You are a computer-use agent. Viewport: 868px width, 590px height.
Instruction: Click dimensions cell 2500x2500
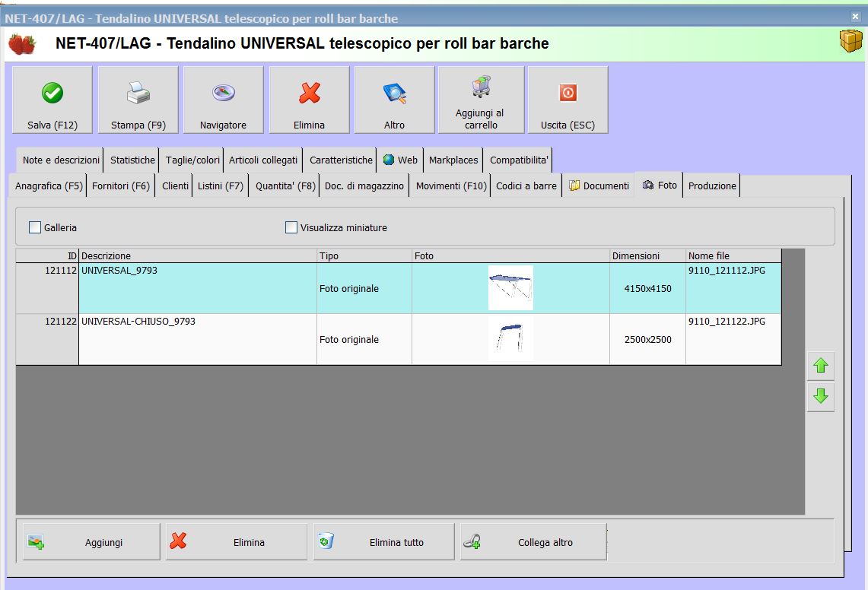pos(647,339)
